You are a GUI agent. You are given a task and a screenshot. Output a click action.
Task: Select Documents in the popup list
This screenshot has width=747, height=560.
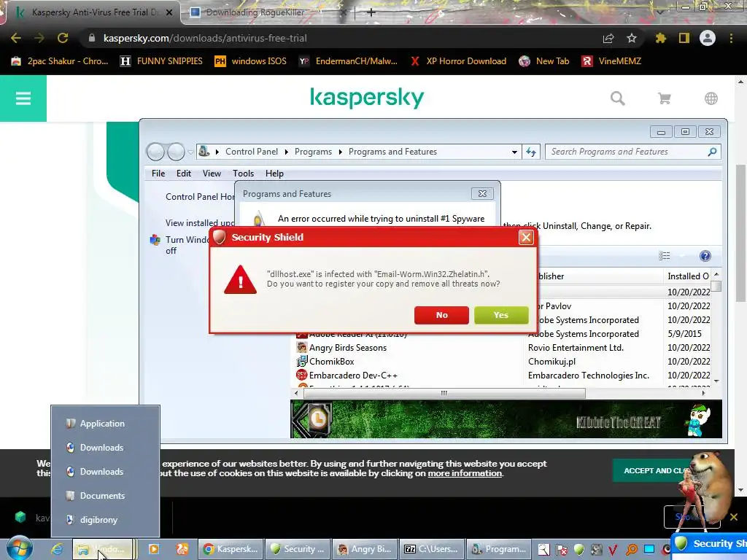pyautogui.click(x=102, y=496)
